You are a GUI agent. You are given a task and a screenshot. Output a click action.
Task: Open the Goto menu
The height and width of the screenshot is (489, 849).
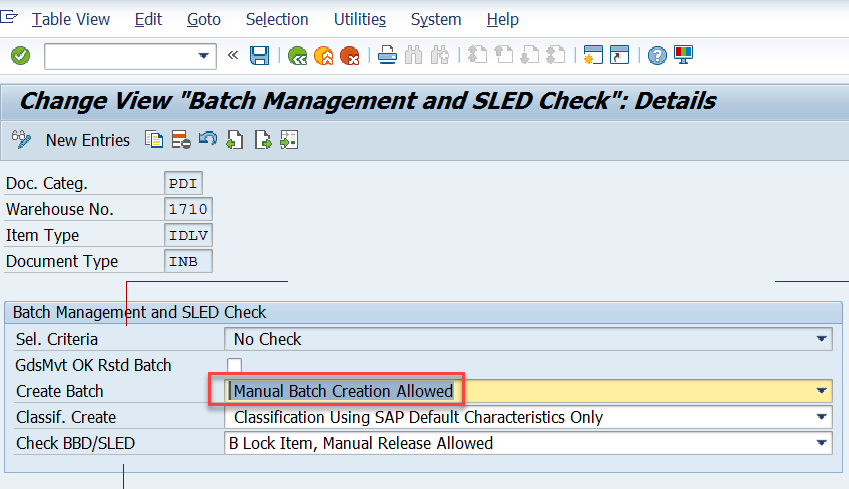click(204, 19)
